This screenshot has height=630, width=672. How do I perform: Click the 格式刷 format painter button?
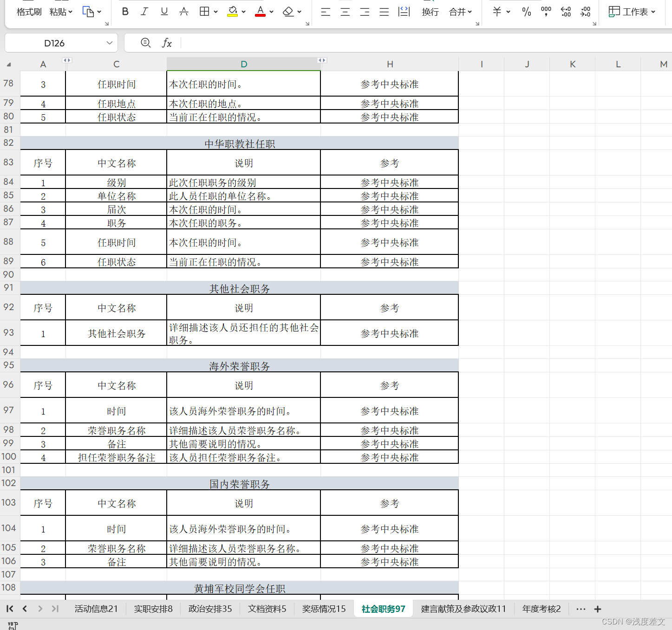[x=29, y=12]
